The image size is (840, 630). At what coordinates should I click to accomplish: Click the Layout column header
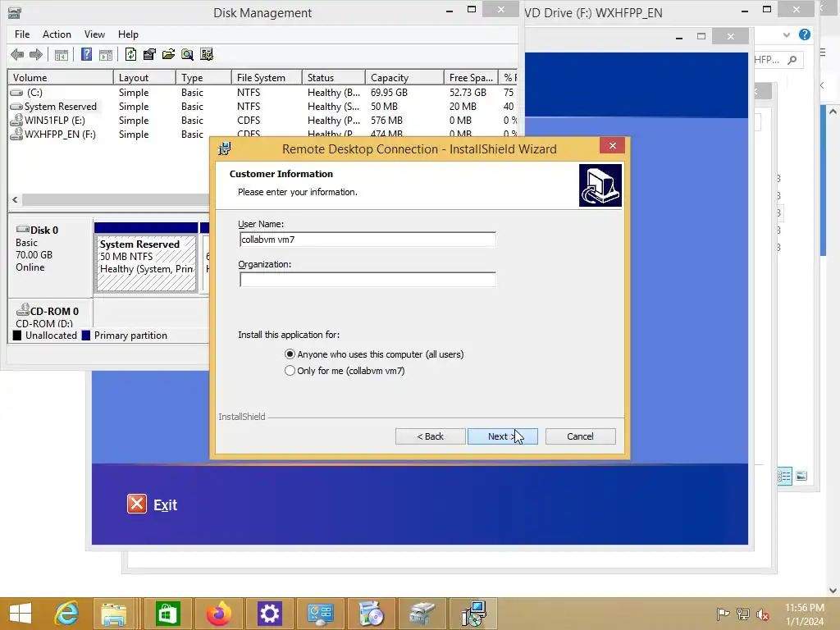(144, 78)
